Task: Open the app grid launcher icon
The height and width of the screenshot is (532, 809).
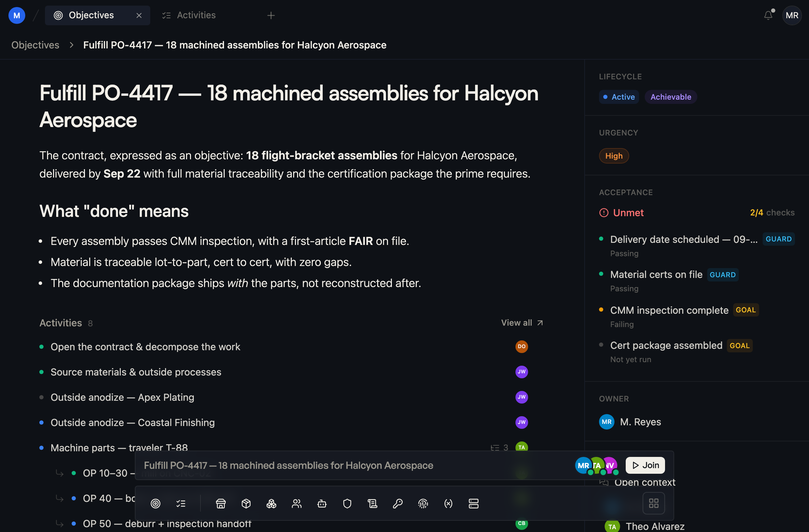Action: 653,503
